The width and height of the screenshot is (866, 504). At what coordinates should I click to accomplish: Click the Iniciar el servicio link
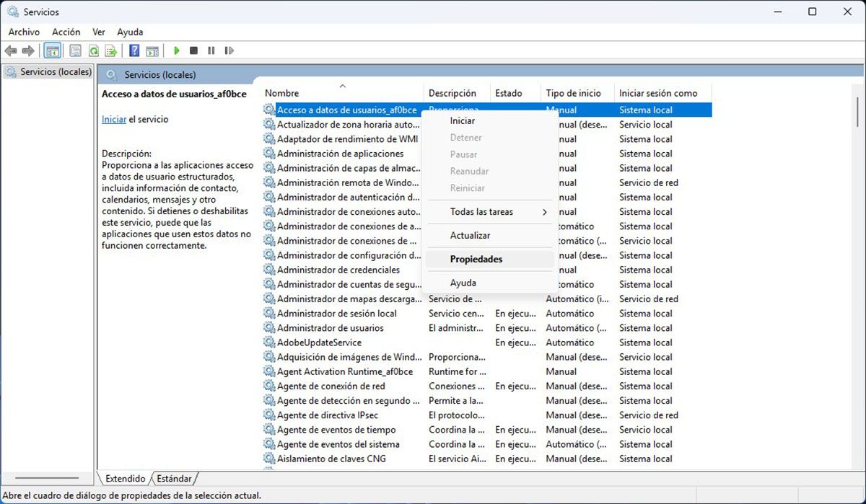[114, 119]
